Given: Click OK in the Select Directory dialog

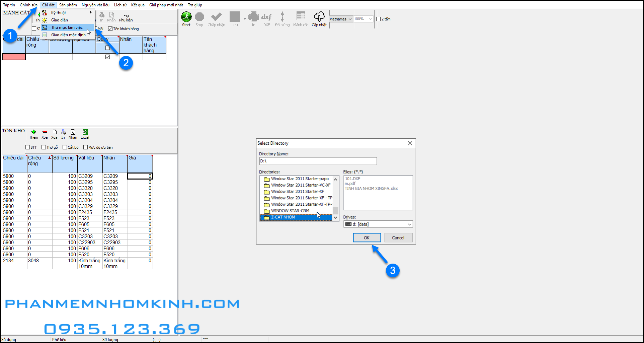Looking at the screenshot, I should (x=367, y=237).
